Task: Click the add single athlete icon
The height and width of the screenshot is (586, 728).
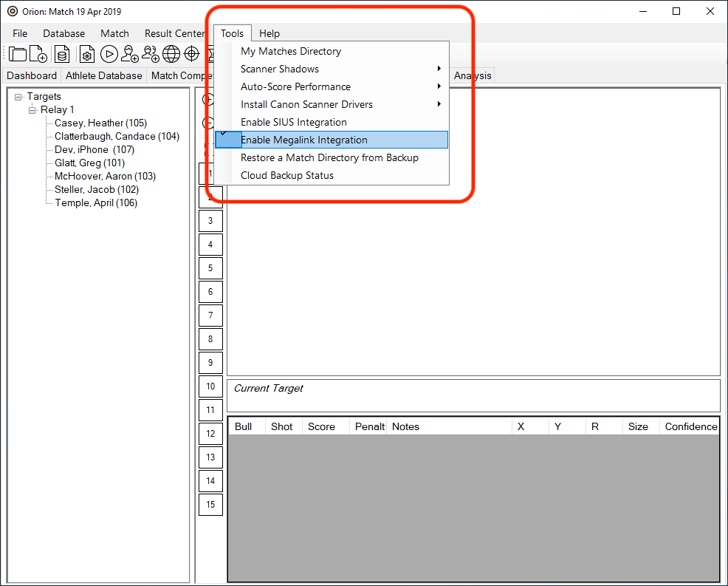Action: click(130, 54)
